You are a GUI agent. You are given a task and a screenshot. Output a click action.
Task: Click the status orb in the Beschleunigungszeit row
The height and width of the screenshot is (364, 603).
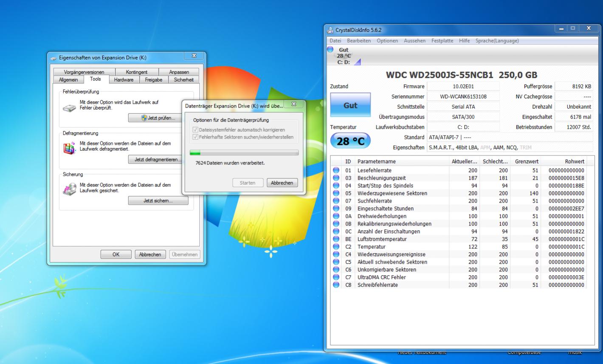[x=336, y=178]
